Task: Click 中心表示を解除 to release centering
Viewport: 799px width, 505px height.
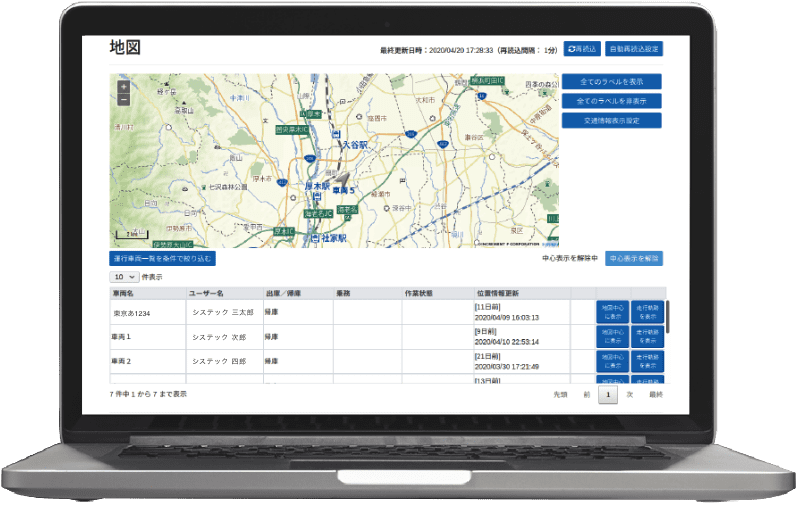Action: click(x=633, y=258)
